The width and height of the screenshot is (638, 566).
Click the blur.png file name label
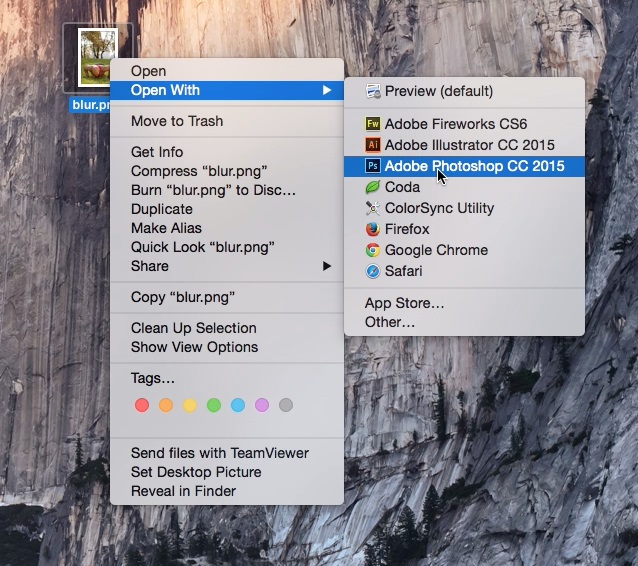(90, 105)
